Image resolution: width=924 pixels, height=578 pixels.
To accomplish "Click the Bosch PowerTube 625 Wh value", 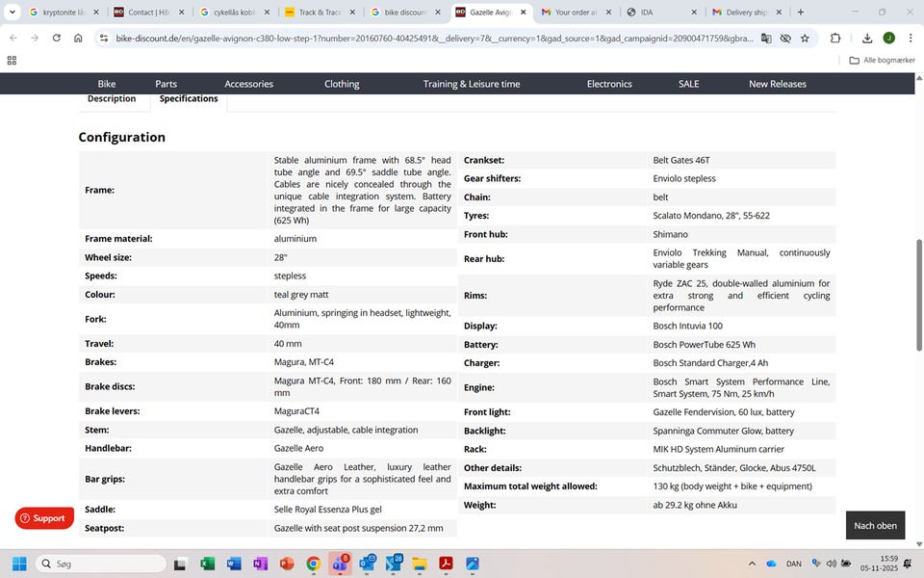I will [x=704, y=345].
